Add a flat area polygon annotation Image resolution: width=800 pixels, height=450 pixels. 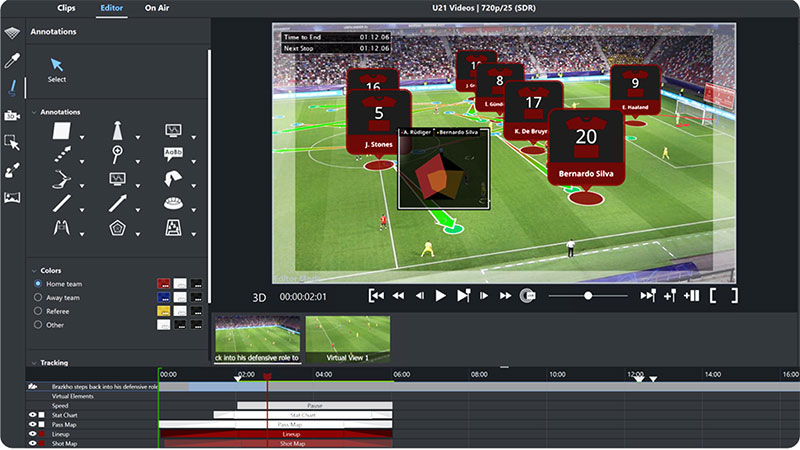62,131
